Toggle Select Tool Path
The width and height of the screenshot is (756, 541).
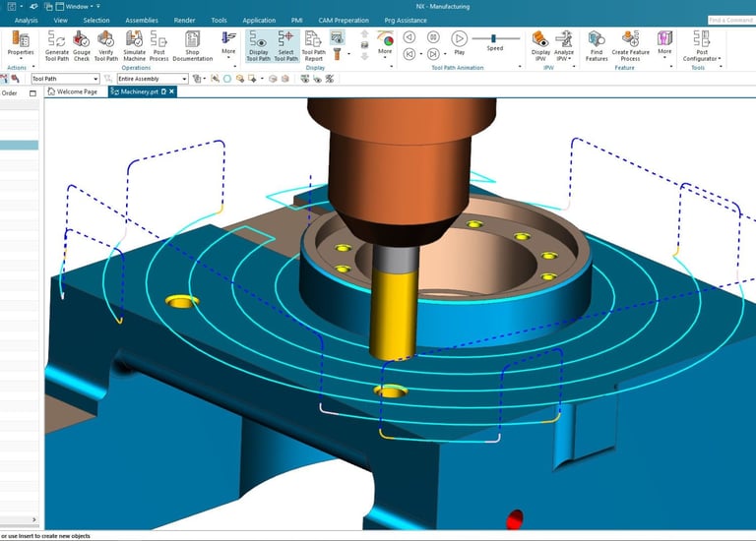pos(285,46)
